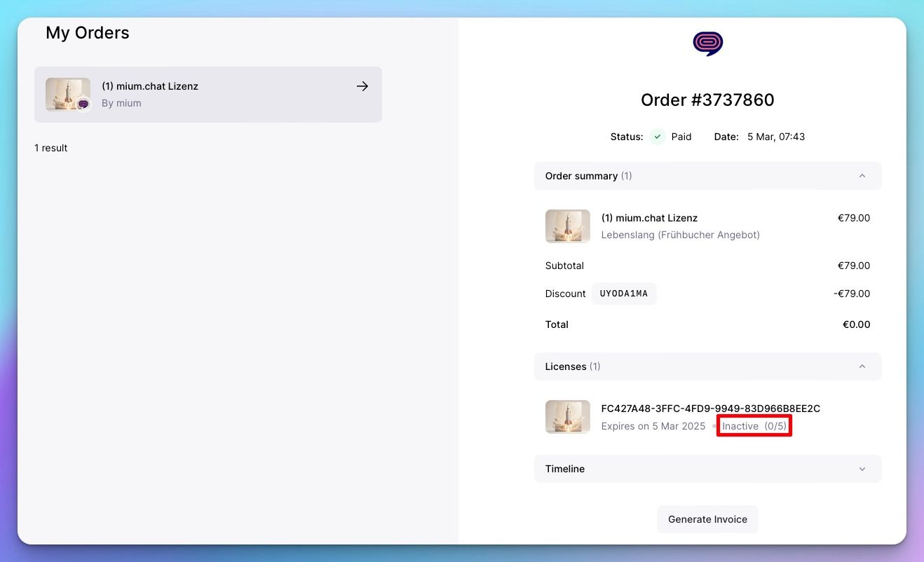924x562 pixels.
Task: Click the product thumbnail in Order summary
Action: [568, 226]
